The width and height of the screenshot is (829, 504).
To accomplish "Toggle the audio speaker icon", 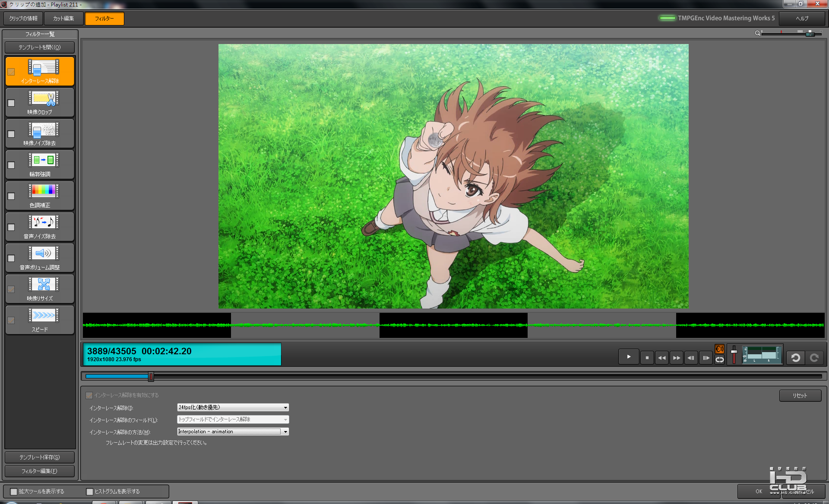I will [719, 349].
